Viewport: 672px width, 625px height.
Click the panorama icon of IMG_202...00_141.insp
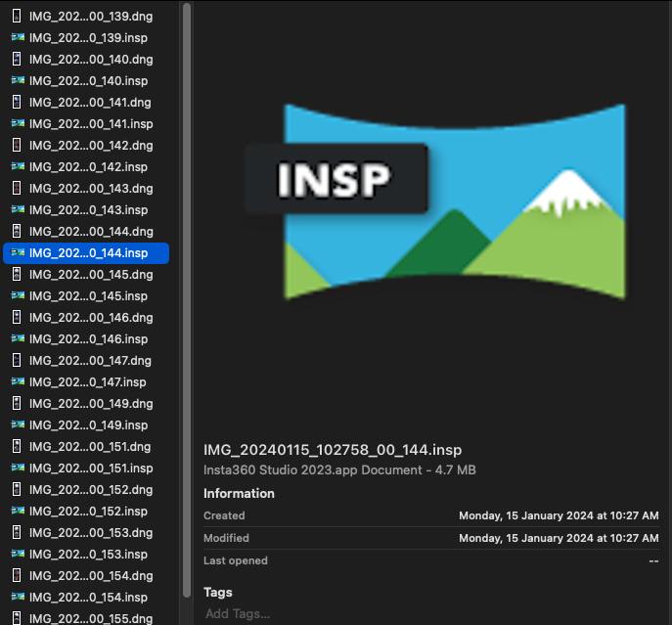pyautogui.click(x=18, y=123)
